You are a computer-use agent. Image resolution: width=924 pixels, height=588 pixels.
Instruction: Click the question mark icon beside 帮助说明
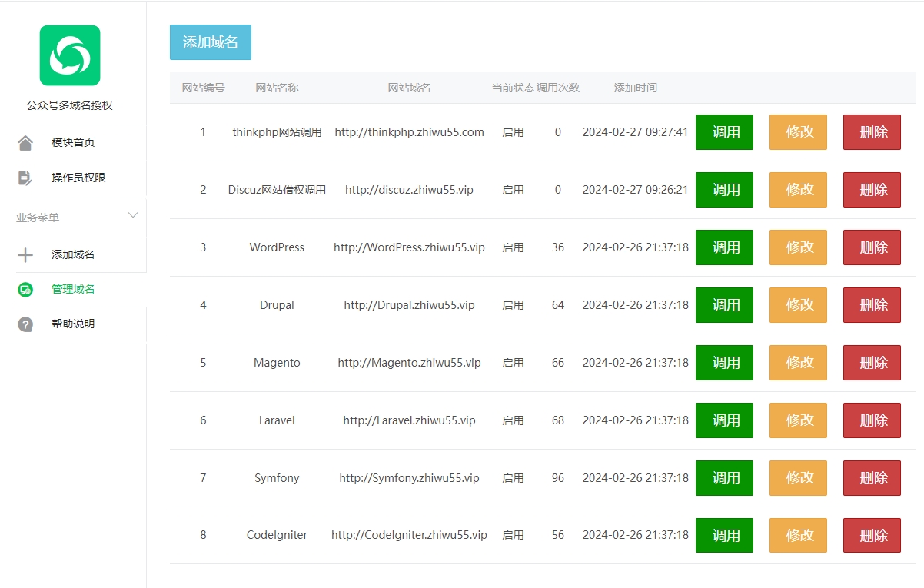[x=25, y=324]
